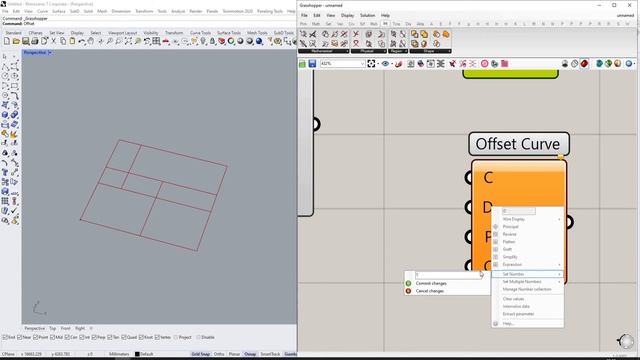
Task: Click Grasshopper's blue Save file icon
Action: pyautogui.click(x=312, y=64)
